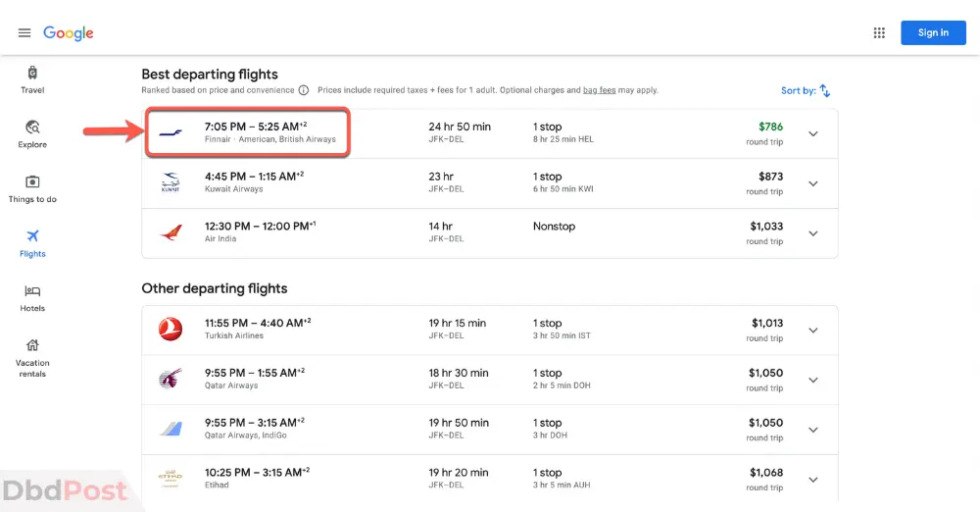
Task: Expand the Qatar Airways, IndiGo flight
Action: [813, 430]
